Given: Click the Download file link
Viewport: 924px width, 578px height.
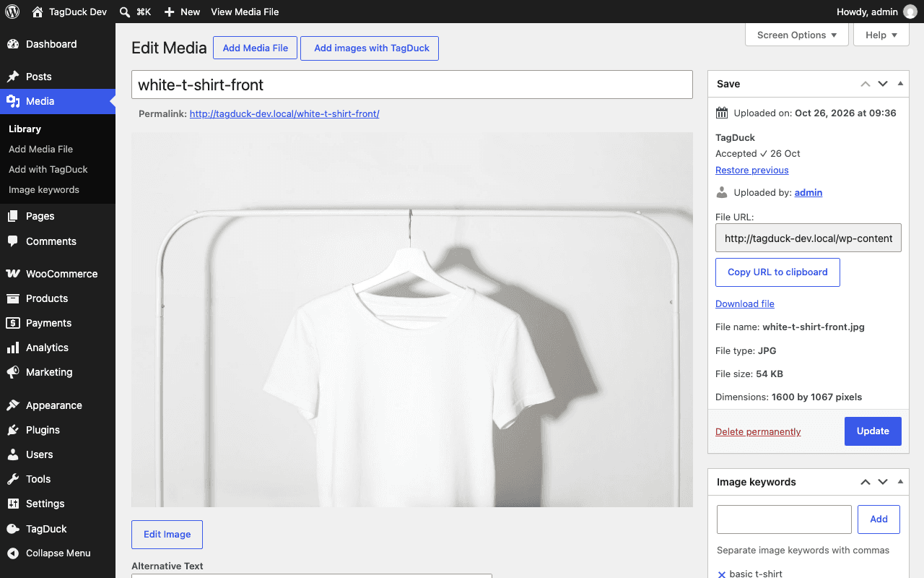Looking at the screenshot, I should click(744, 304).
